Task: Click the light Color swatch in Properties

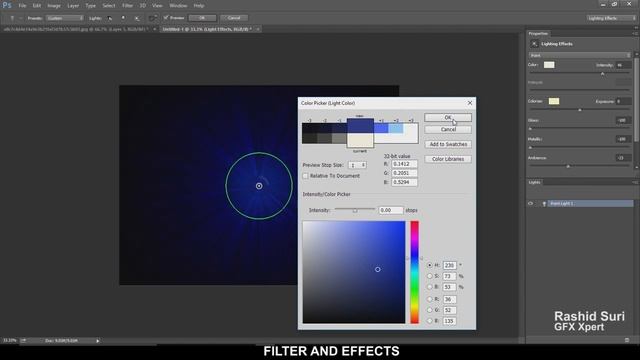Action: pos(549,65)
